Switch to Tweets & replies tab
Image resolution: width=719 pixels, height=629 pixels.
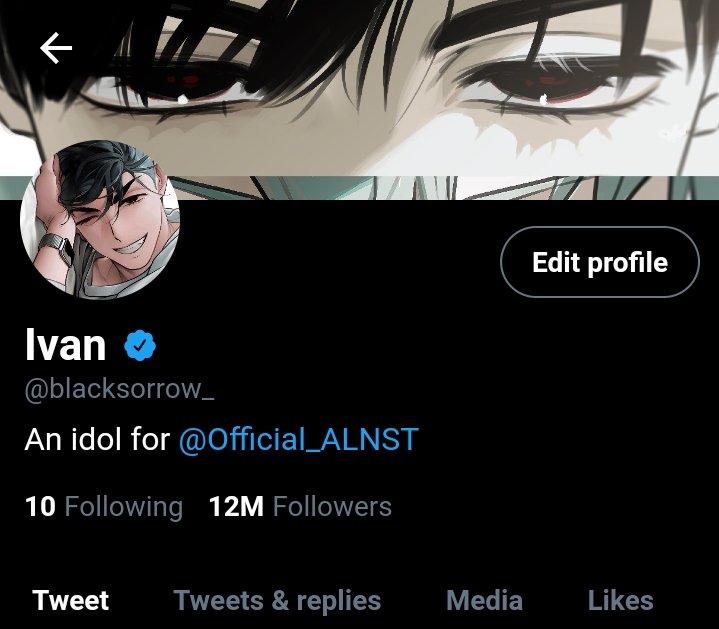point(277,600)
